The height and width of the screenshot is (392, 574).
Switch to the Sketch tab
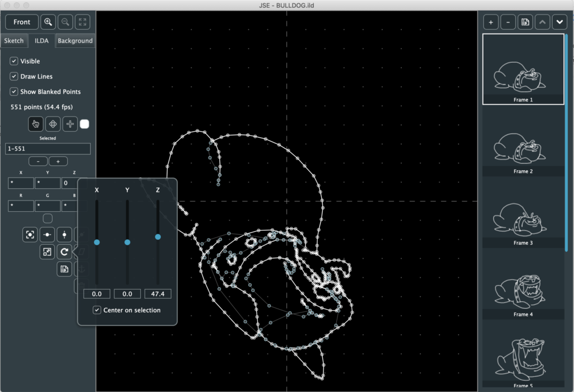[14, 41]
